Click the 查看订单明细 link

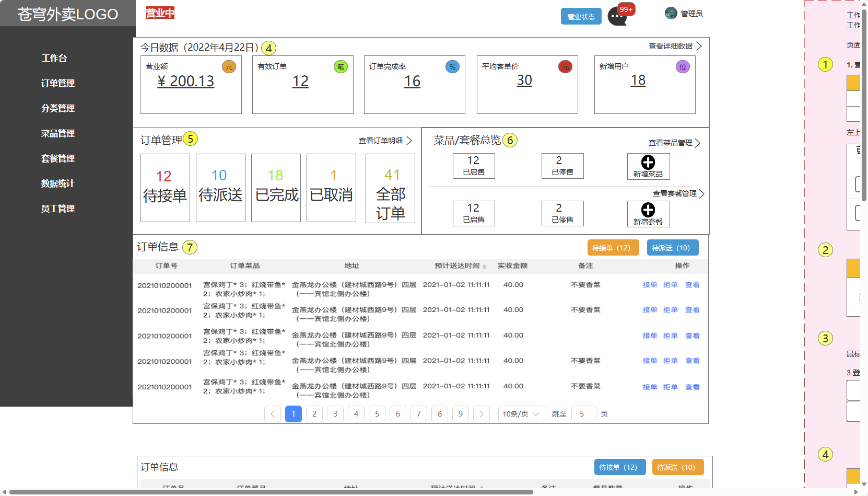381,141
